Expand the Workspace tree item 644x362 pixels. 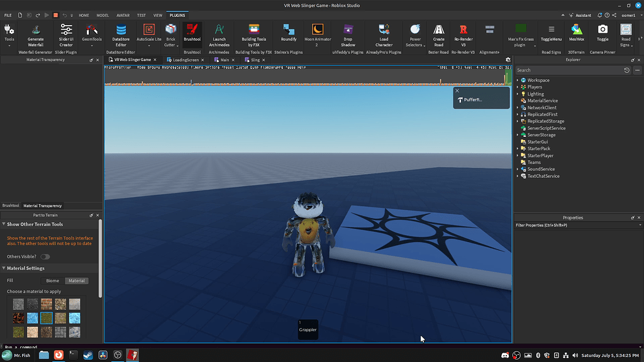pyautogui.click(x=518, y=80)
